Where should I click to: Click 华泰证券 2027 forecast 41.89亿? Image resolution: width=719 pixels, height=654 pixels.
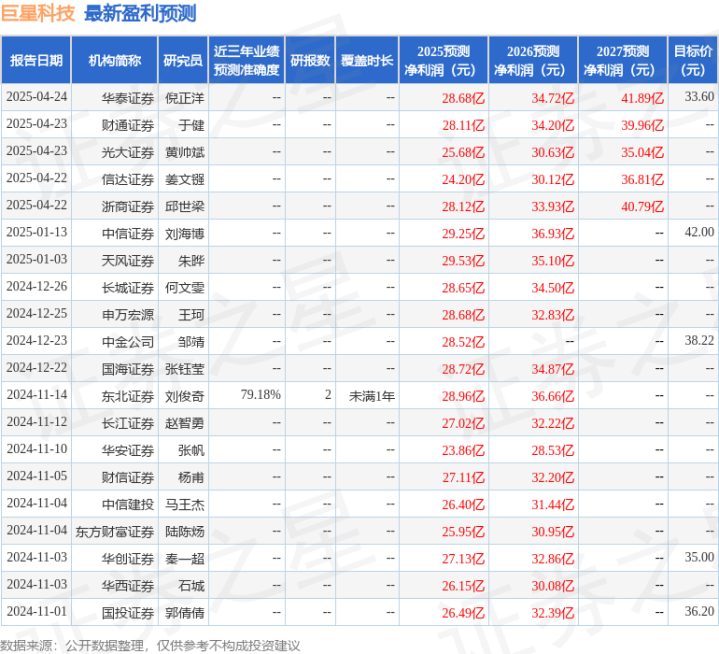642,98
